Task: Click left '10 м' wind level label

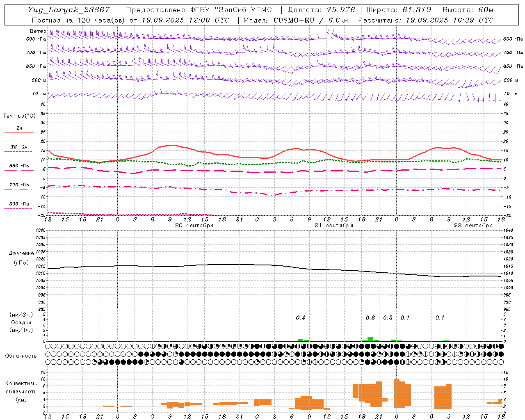Action: click(x=39, y=94)
